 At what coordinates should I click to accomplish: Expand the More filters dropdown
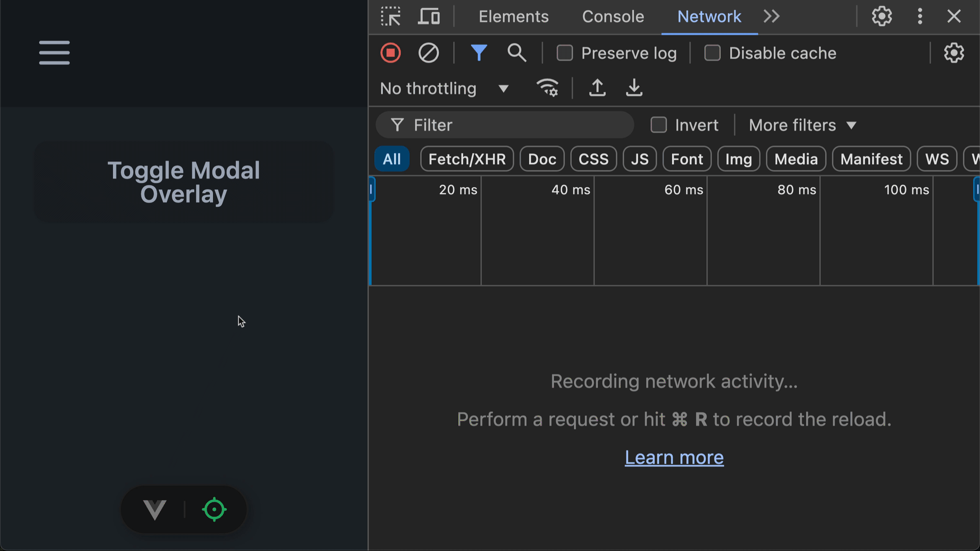coord(802,125)
